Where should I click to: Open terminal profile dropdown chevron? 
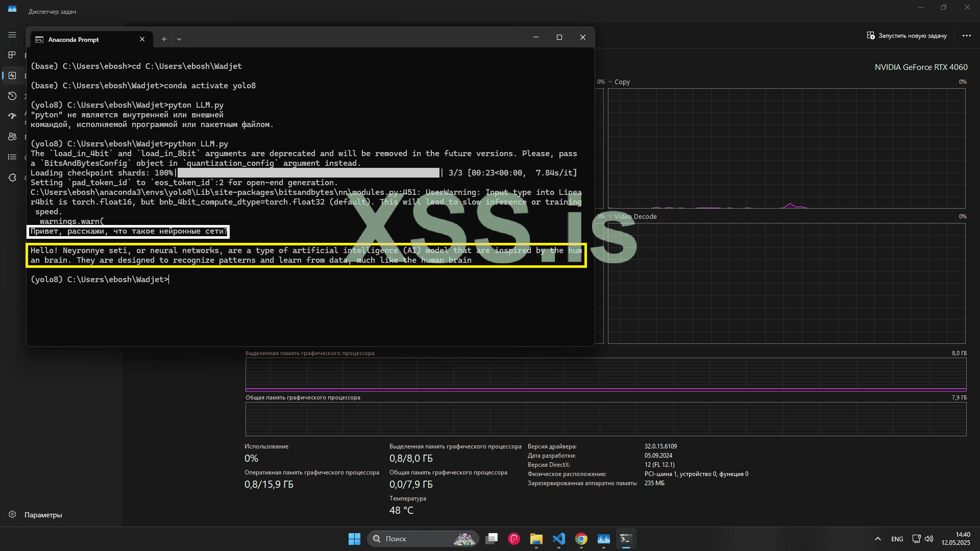point(179,39)
